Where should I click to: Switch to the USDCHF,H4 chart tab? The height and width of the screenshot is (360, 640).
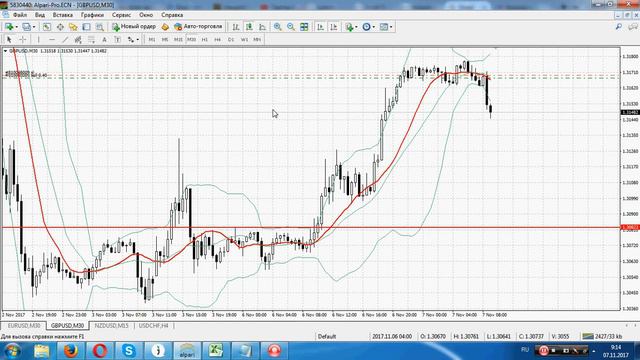pyautogui.click(x=153, y=326)
